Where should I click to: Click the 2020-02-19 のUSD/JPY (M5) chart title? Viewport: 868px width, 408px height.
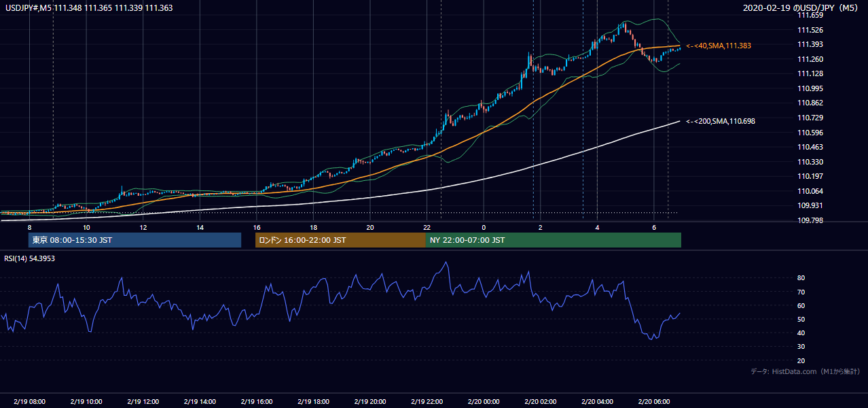pyautogui.click(x=801, y=8)
